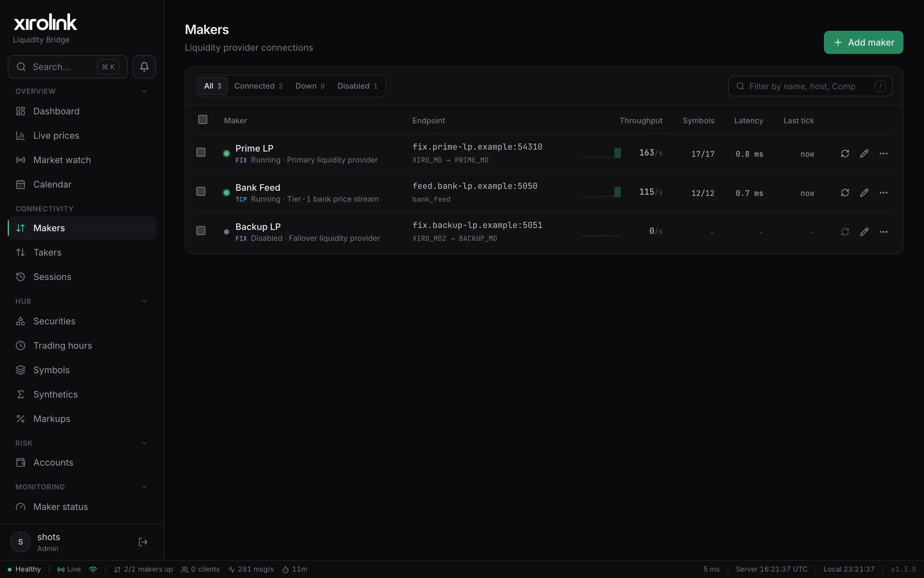Edit Bank Feed using the pencil icon
This screenshot has height=578, width=924.
(864, 193)
